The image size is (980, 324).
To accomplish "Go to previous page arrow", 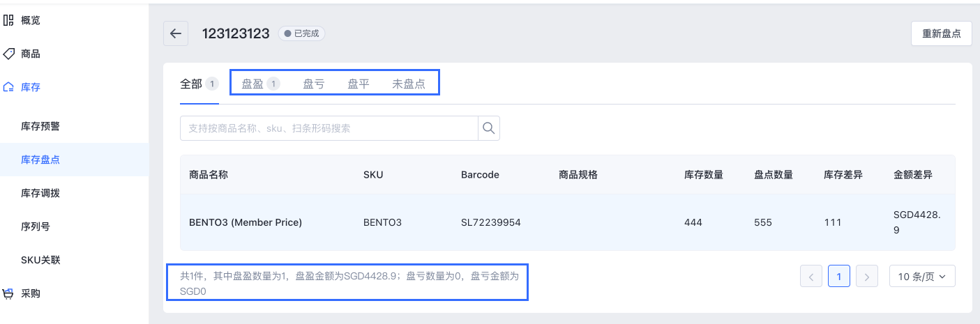I will pos(811,277).
